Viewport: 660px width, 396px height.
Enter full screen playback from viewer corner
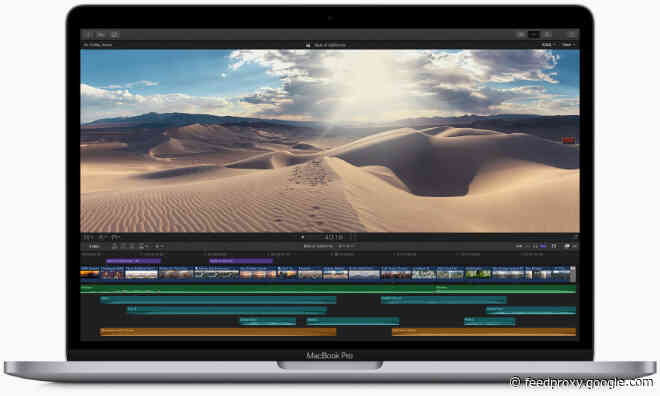pyautogui.click(x=575, y=237)
